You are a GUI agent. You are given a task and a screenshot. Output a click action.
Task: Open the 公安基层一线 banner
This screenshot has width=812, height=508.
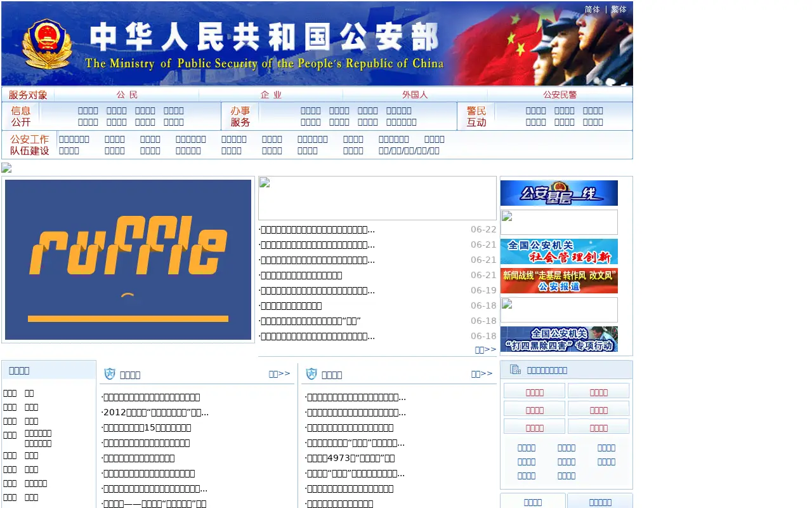point(559,193)
